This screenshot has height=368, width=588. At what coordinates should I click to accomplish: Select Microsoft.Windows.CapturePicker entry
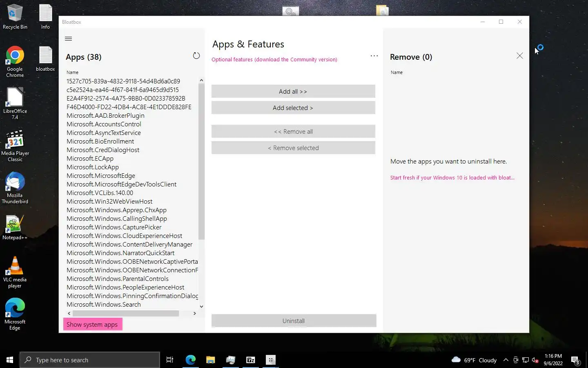coord(114,227)
